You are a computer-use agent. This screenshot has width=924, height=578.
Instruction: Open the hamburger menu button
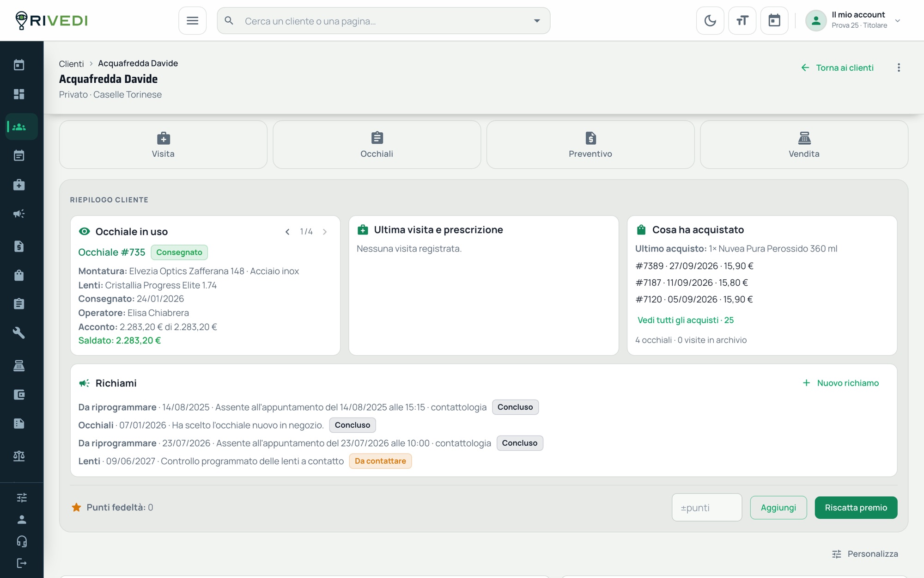(x=192, y=21)
